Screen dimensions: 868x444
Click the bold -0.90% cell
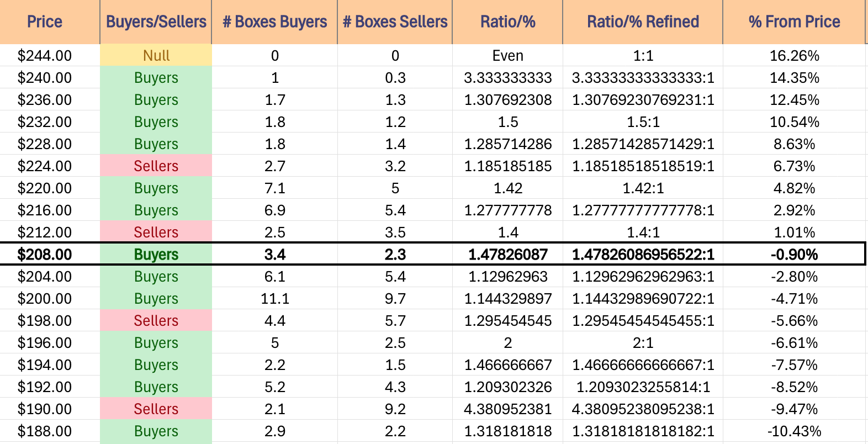click(794, 254)
